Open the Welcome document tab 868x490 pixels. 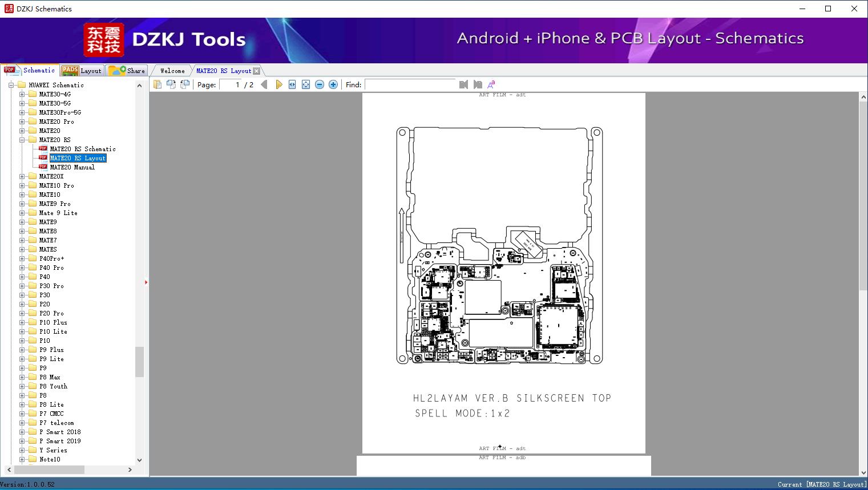[x=172, y=71]
